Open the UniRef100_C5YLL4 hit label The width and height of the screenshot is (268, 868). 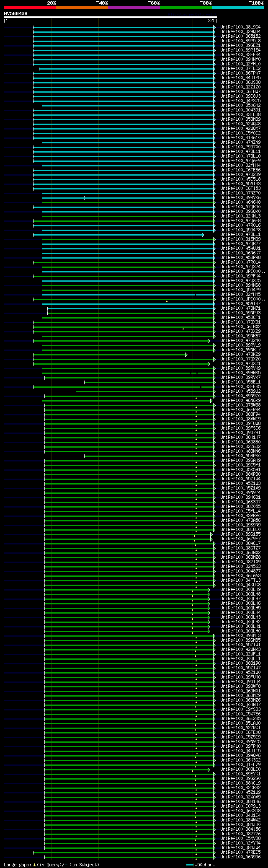(x=240, y=511)
